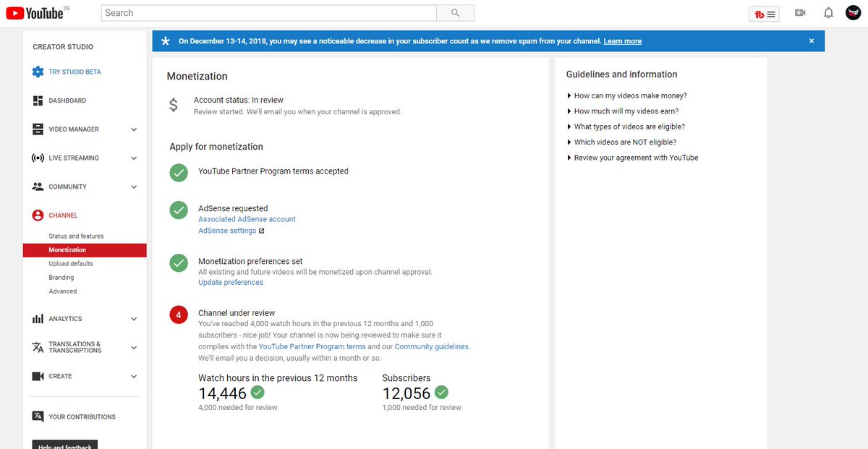Image resolution: width=868 pixels, height=449 pixels.
Task: Open the account avatar menu
Action: click(x=854, y=13)
